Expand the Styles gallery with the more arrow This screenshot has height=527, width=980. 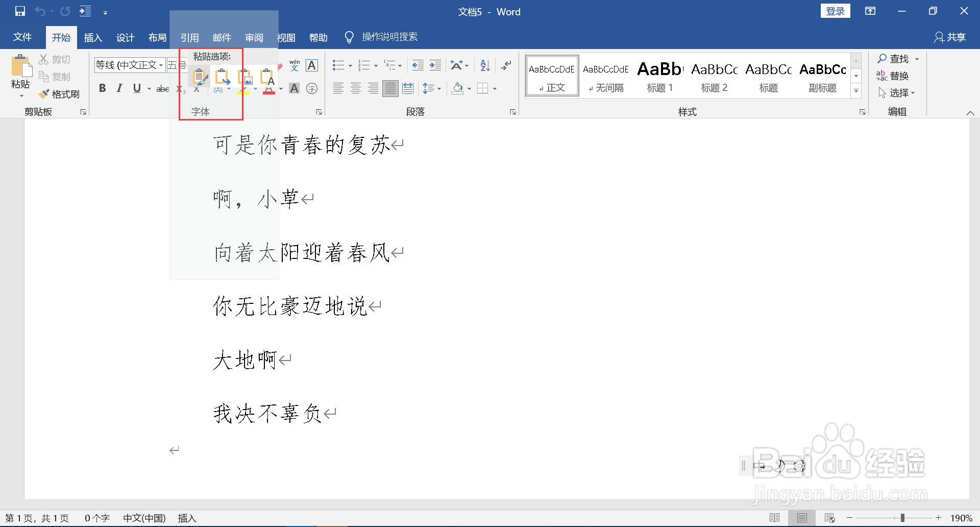point(856,90)
